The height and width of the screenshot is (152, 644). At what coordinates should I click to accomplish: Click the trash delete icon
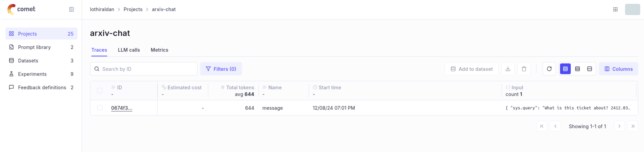click(x=524, y=69)
